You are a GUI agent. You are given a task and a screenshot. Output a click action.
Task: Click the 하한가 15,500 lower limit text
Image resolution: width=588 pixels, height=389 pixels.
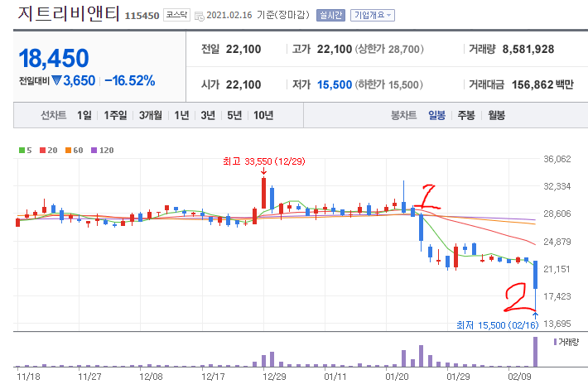(388, 84)
